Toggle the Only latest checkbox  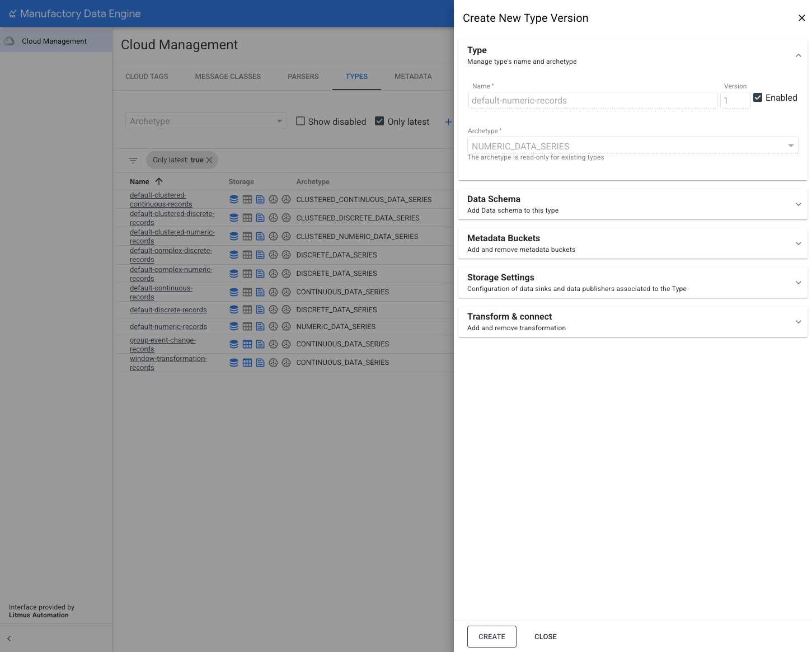(x=379, y=121)
